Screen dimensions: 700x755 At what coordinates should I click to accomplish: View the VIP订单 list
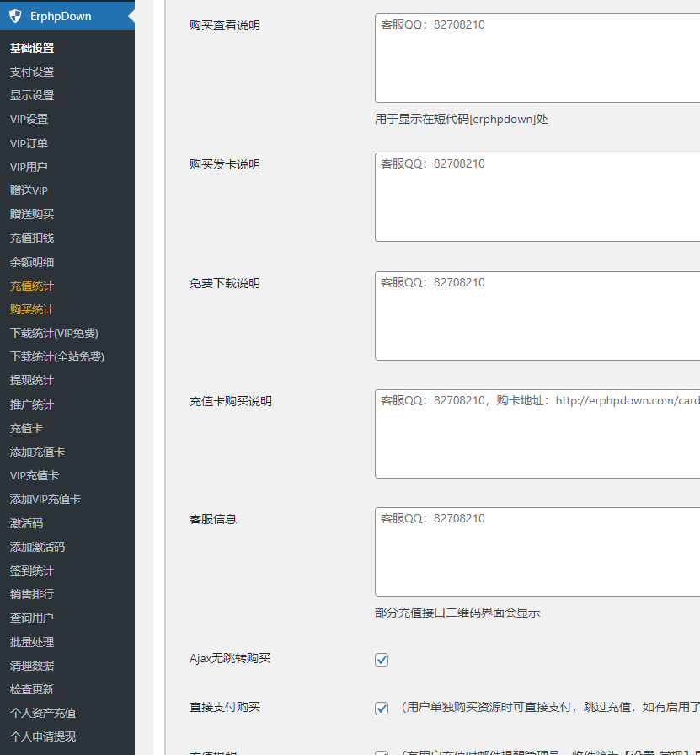[x=29, y=142]
